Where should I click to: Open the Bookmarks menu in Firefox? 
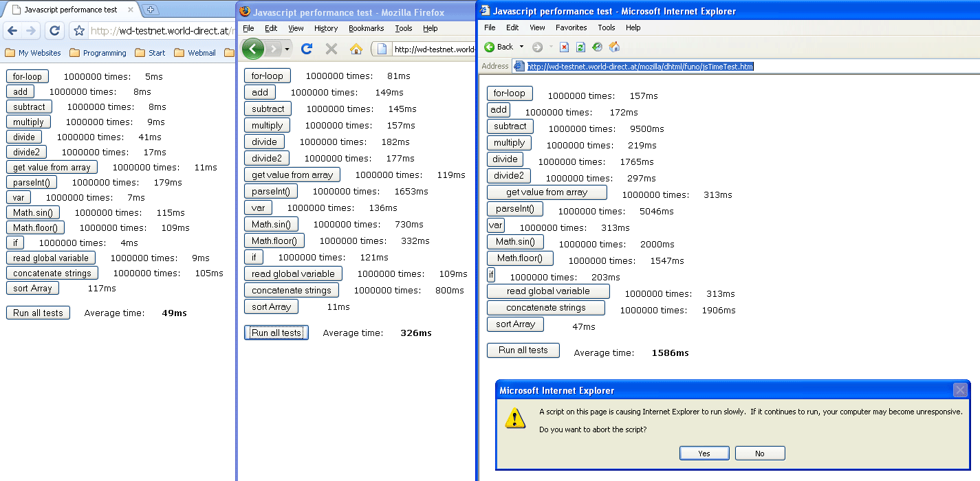366,28
